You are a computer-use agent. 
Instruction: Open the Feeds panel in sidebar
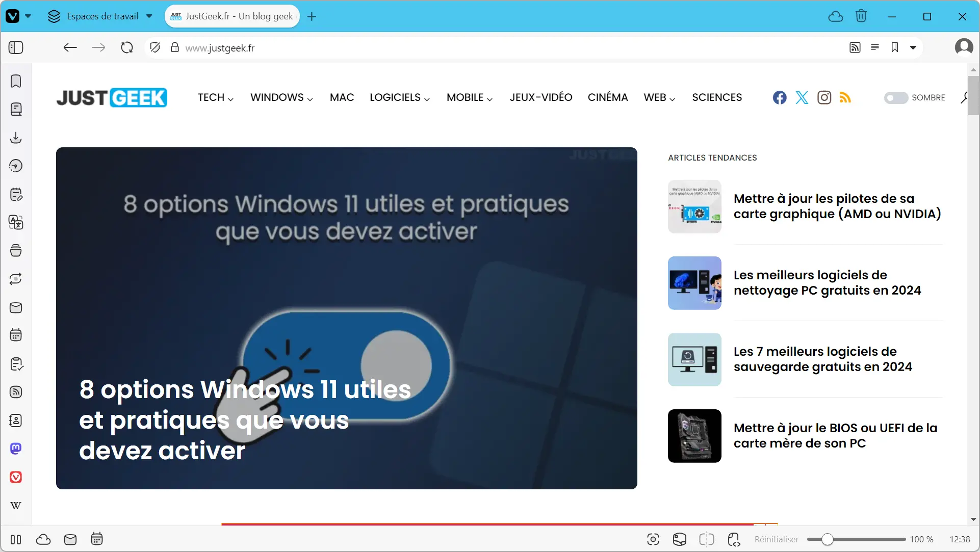pyautogui.click(x=16, y=392)
